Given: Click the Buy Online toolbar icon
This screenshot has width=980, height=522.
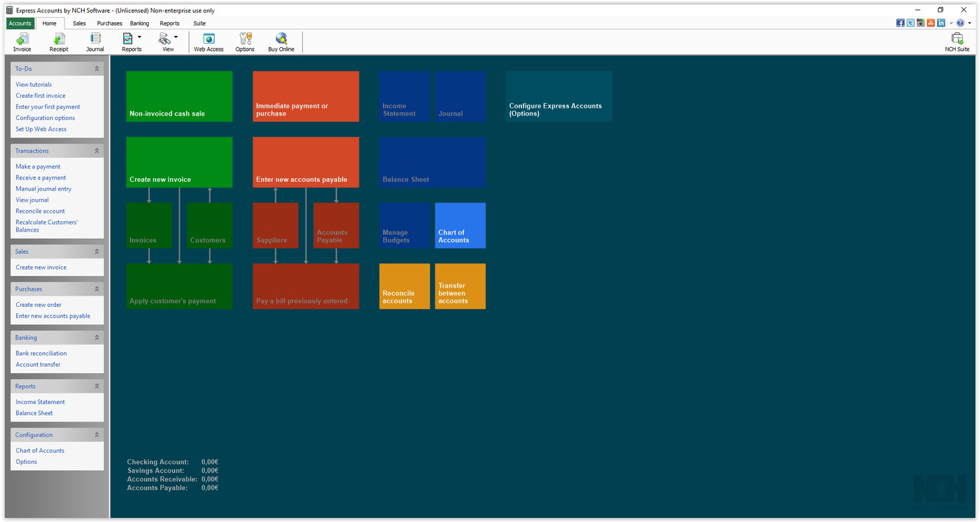Looking at the screenshot, I should point(281,42).
